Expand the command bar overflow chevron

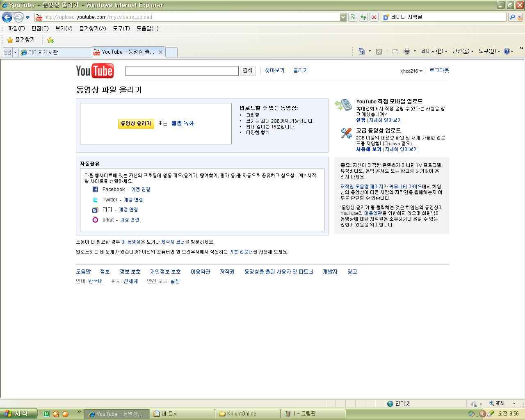(x=521, y=48)
